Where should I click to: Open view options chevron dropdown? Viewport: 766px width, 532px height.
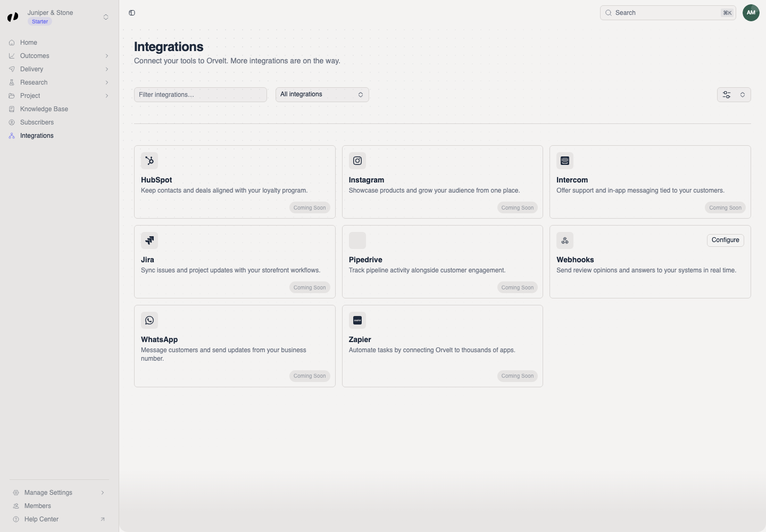pos(743,95)
